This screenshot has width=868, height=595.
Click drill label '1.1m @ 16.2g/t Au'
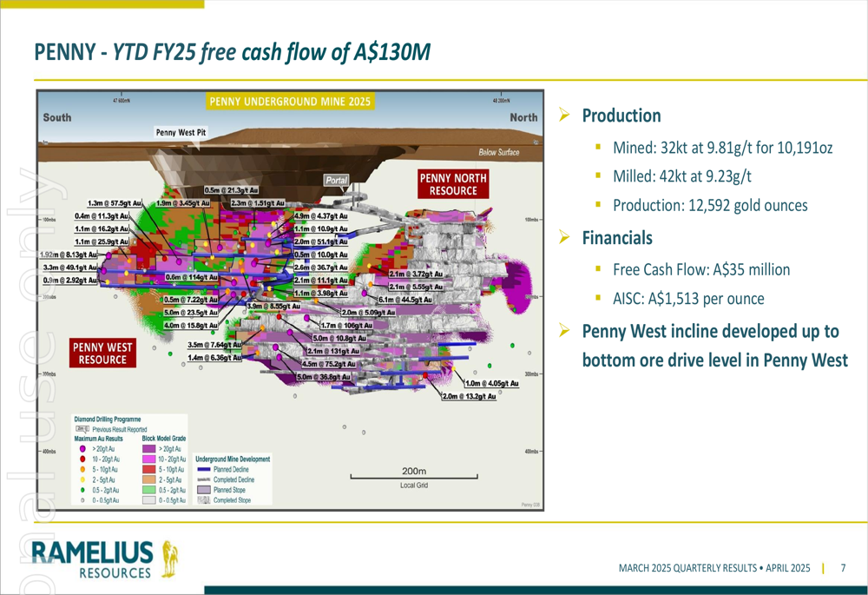click(102, 228)
